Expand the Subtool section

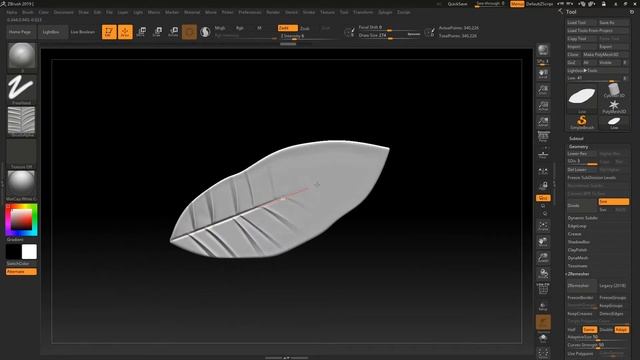[x=576, y=139]
